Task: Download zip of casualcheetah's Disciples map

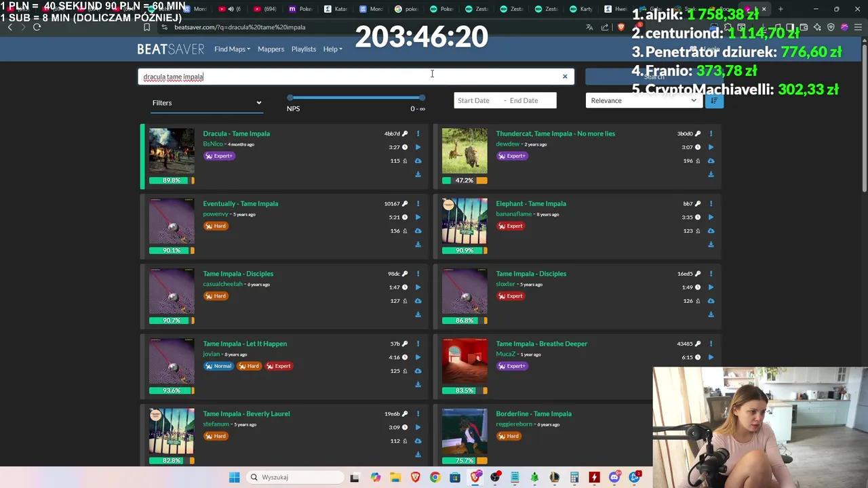Action: (x=418, y=314)
